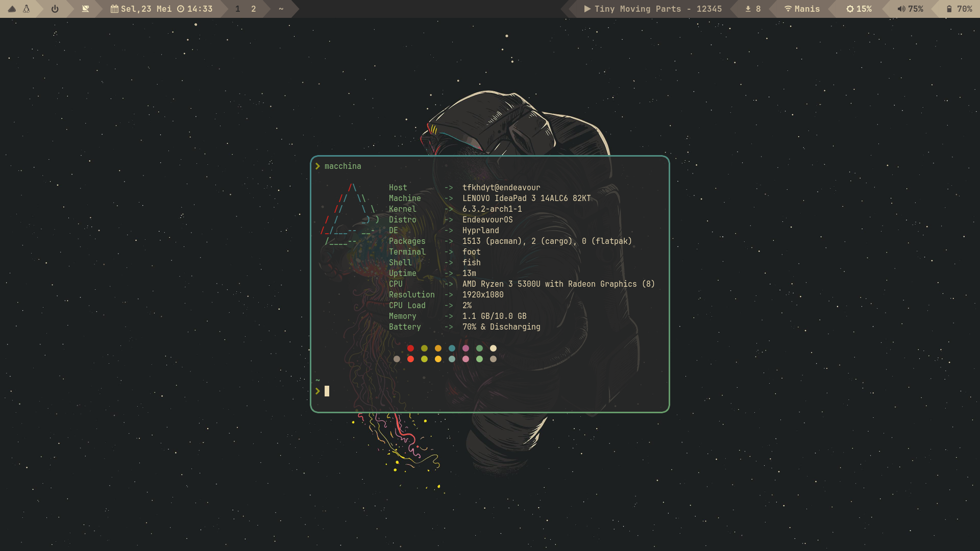Click the calendar icon beside the date
This screenshot has height=551, width=980.
click(x=114, y=9)
